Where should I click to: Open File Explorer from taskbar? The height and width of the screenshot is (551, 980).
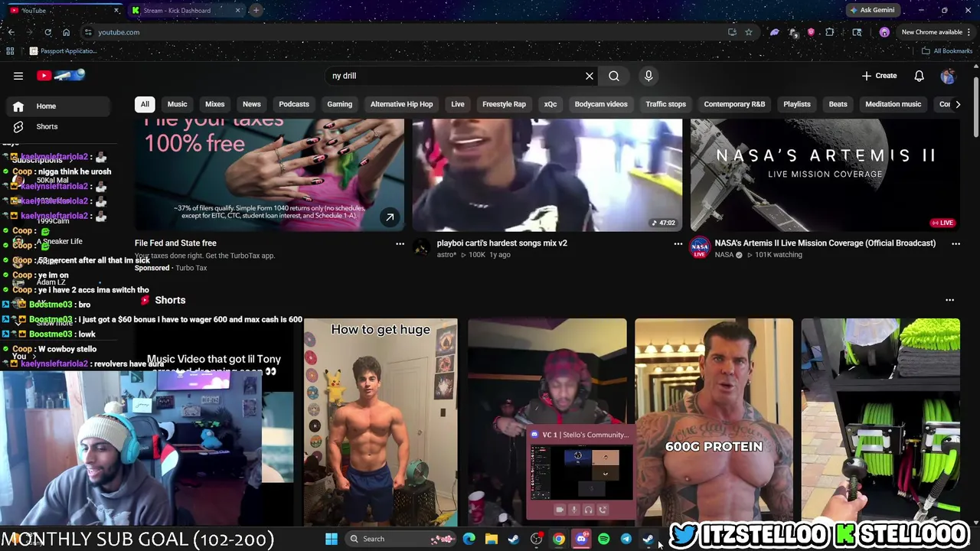click(x=492, y=539)
